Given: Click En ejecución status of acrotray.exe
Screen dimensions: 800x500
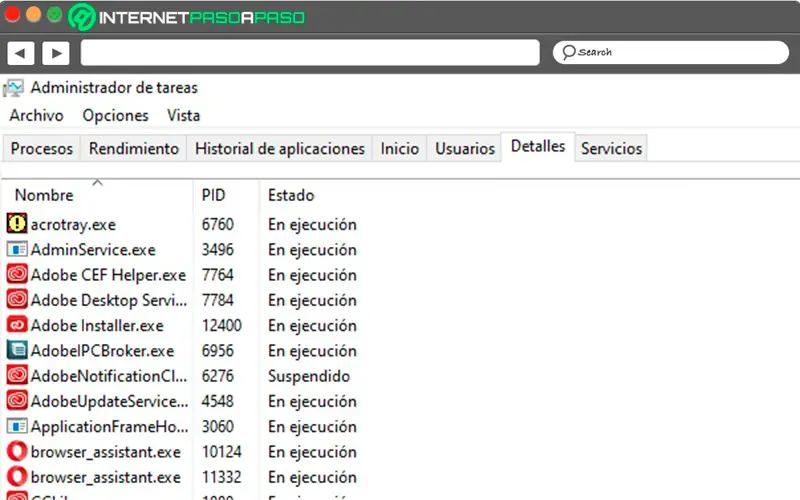Looking at the screenshot, I should (312, 225).
